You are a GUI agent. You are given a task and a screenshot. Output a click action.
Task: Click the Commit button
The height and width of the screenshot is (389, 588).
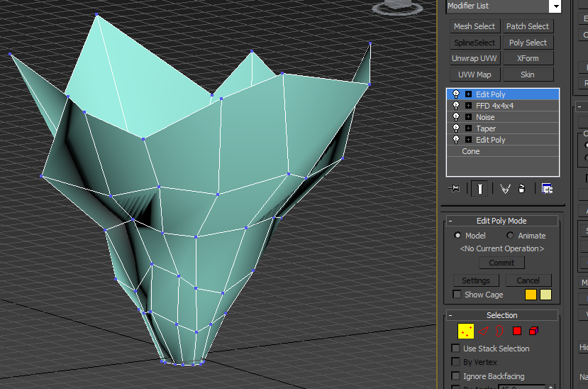[x=501, y=263]
